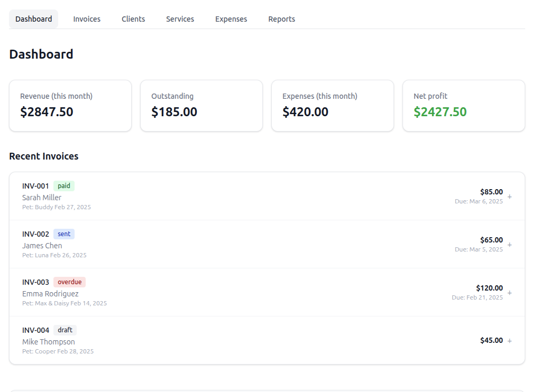Expand invoice INV-001 with plus icon
Image resolution: width=549 pixels, height=392 pixels.
(x=509, y=197)
